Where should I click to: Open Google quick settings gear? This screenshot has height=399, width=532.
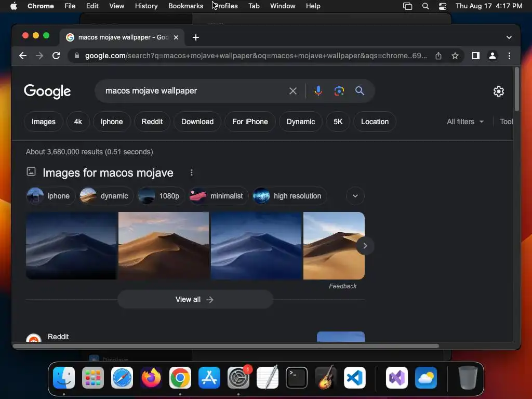(498, 91)
